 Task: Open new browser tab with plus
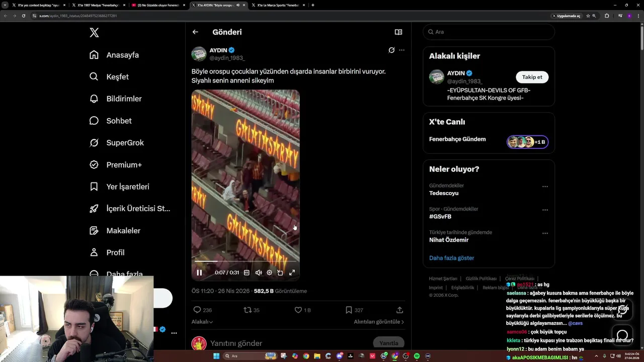tap(313, 5)
